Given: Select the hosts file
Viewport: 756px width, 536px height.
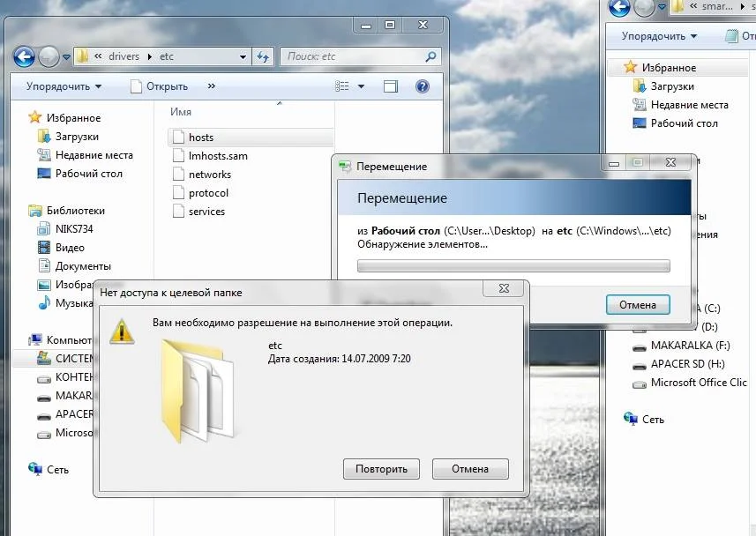Looking at the screenshot, I should coord(200,138).
